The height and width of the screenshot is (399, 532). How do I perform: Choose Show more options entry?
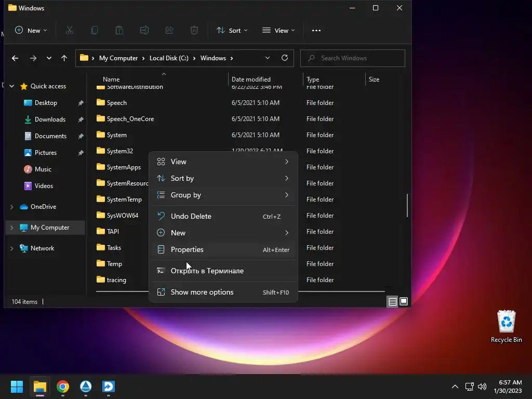(223, 292)
